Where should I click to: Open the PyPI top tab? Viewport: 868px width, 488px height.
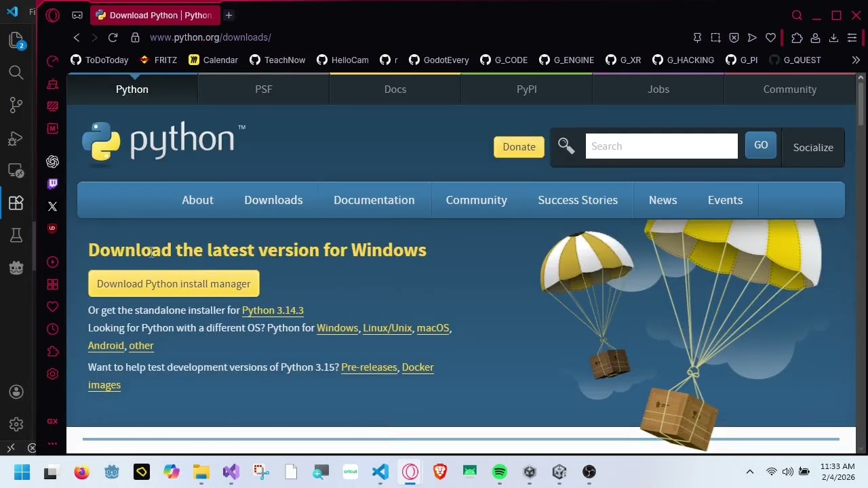(527, 89)
